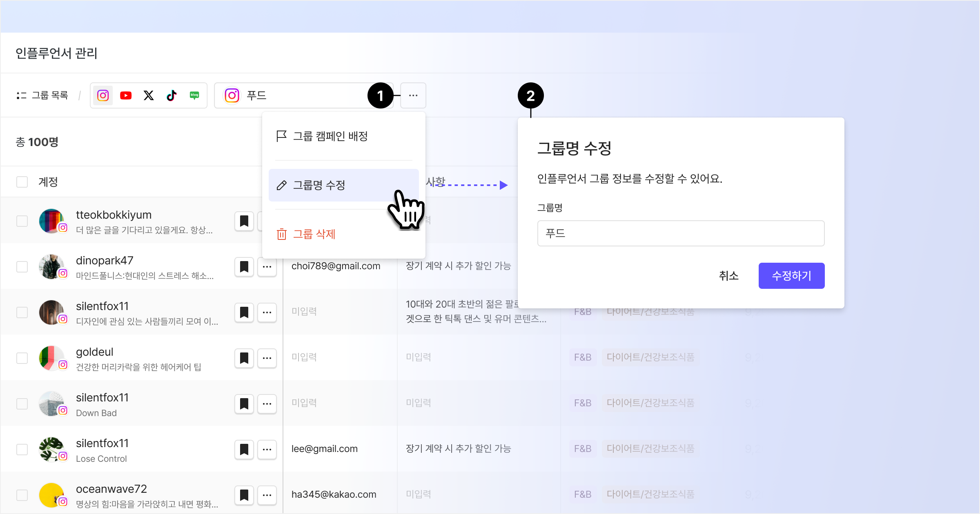Toggle the select-all 계정 header checkbox
980x514 pixels.
[x=22, y=182]
